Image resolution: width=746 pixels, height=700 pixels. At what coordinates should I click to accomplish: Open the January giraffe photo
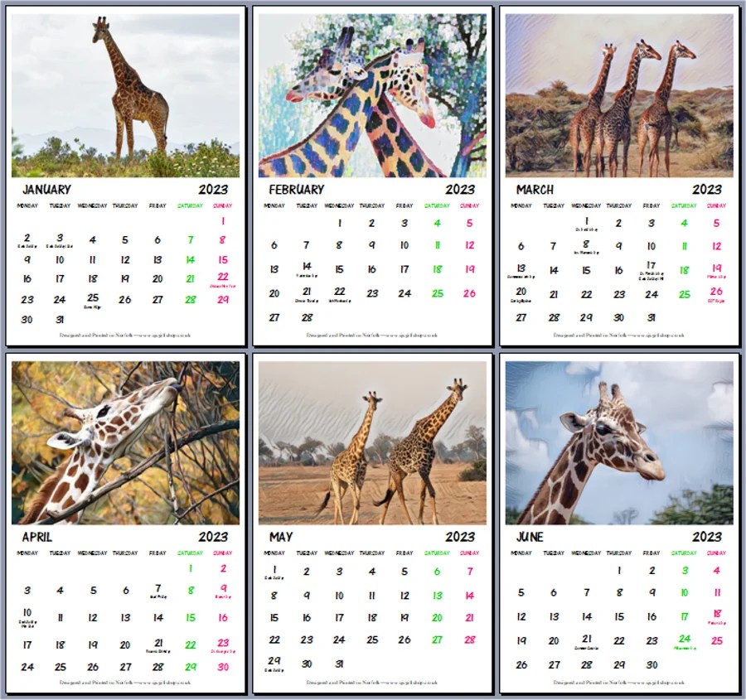tap(126, 95)
